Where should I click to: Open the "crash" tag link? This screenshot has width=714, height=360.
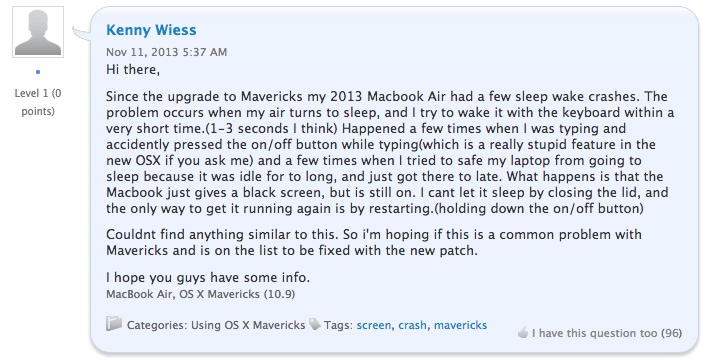click(413, 325)
